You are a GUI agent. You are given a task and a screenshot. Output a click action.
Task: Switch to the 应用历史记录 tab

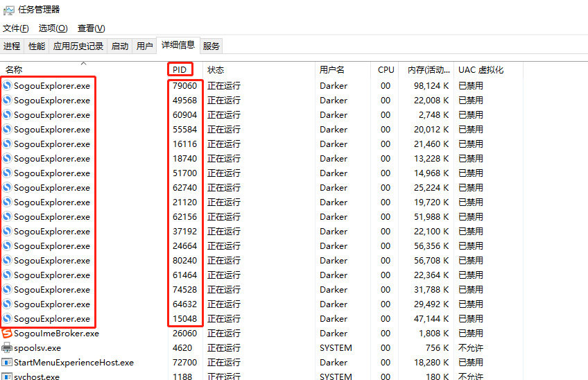(78, 46)
